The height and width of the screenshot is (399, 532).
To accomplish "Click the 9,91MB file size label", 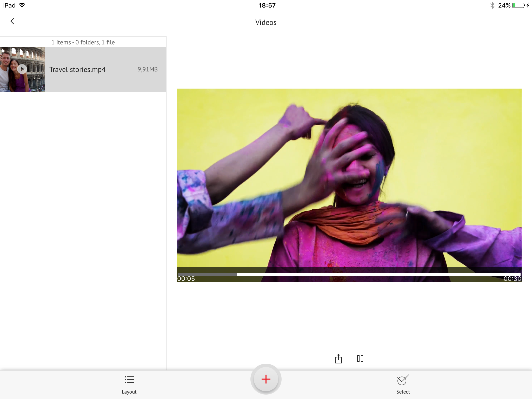I will [x=148, y=69].
